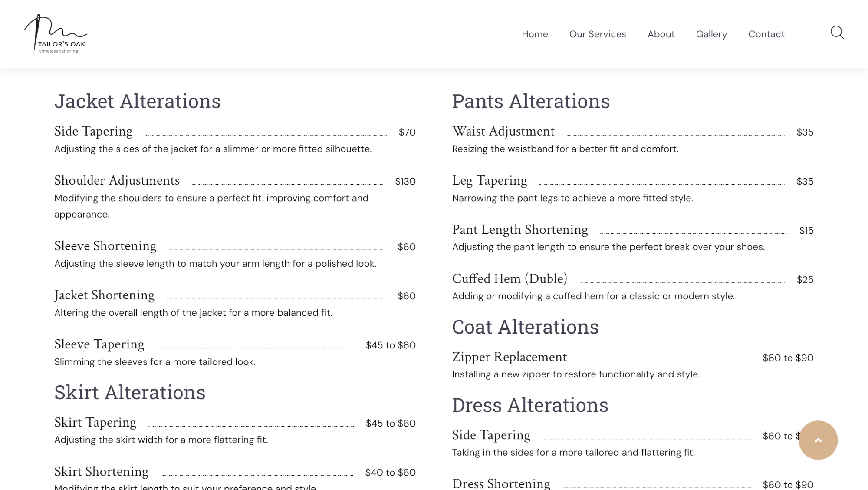Navigate to the About page
Image resolution: width=868 pixels, height=490 pixels.
[661, 34]
